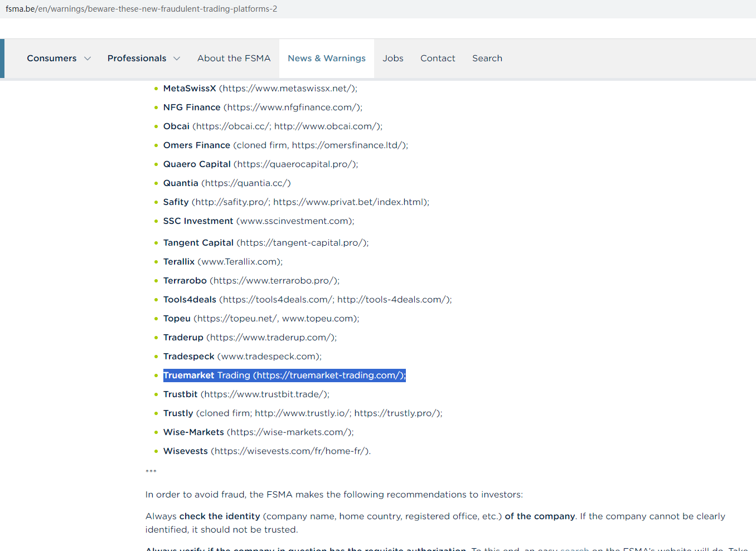Image resolution: width=756 pixels, height=551 pixels.
Task: Open Search from the navigation bar
Action: click(x=487, y=58)
